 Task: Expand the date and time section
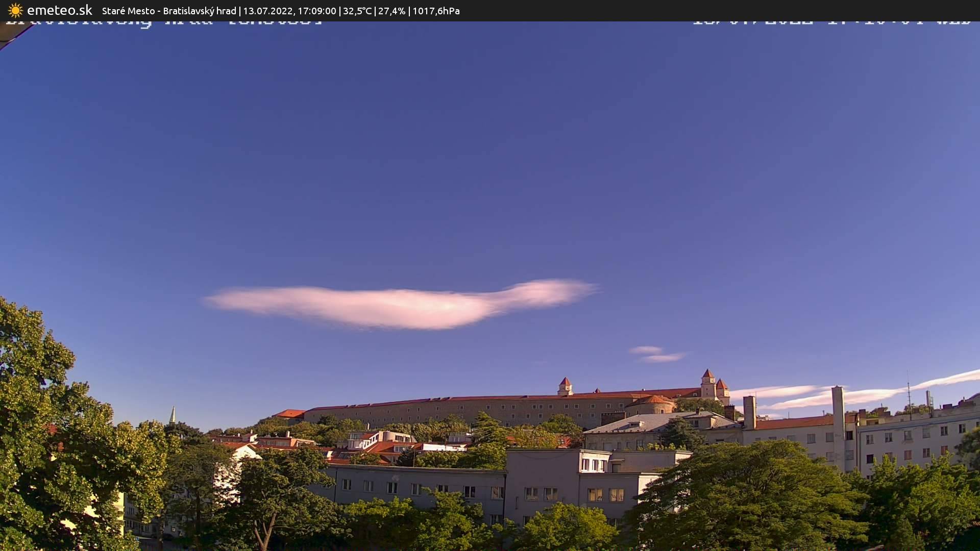293,10
